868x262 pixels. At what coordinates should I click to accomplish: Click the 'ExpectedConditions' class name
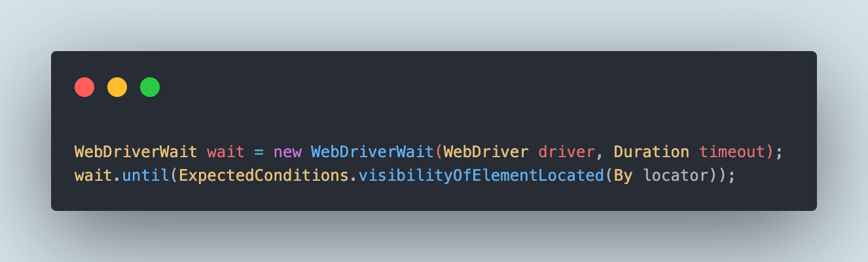point(263,176)
